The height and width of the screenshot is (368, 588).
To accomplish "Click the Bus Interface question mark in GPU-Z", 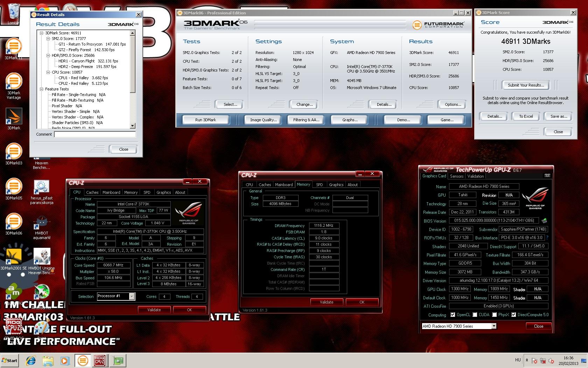I will click(x=547, y=238).
